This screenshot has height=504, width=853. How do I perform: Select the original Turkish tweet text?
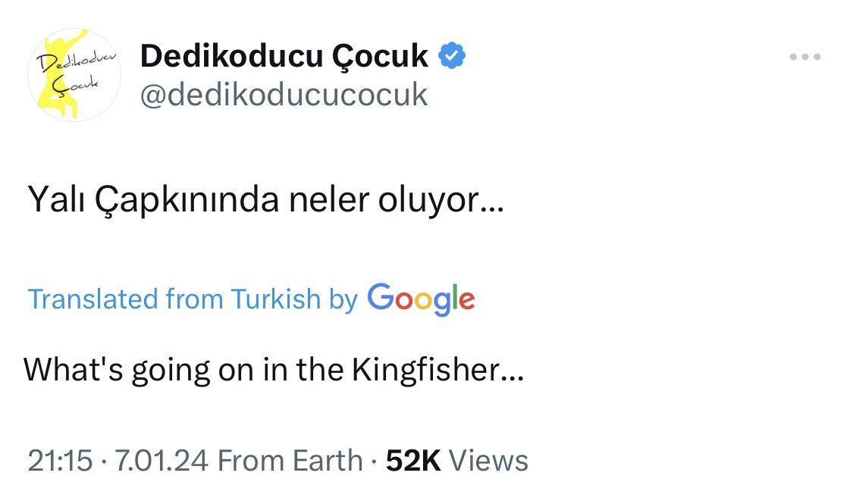pos(265,202)
